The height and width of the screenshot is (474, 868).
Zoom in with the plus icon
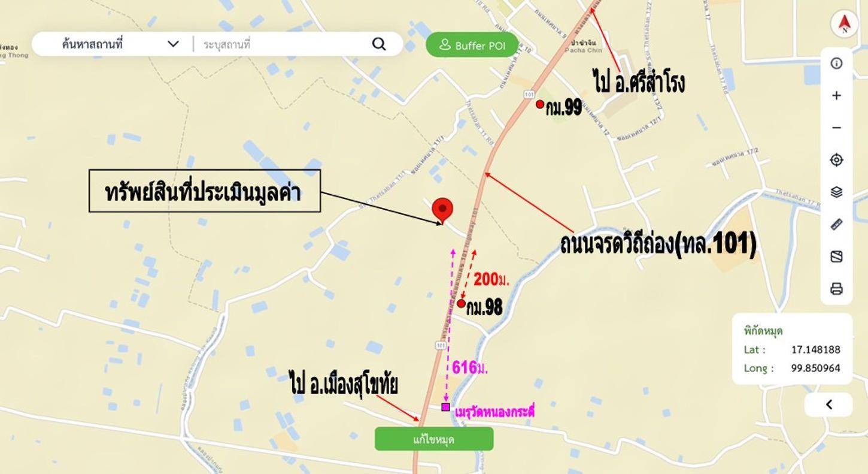click(x=836, y=96)
